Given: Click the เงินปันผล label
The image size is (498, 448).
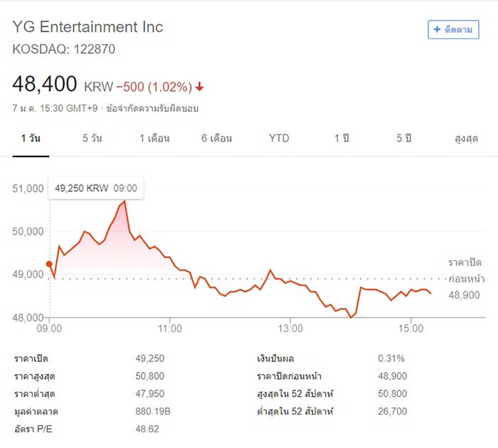Looking at the screenshot, I should click(x=275, y=359).
